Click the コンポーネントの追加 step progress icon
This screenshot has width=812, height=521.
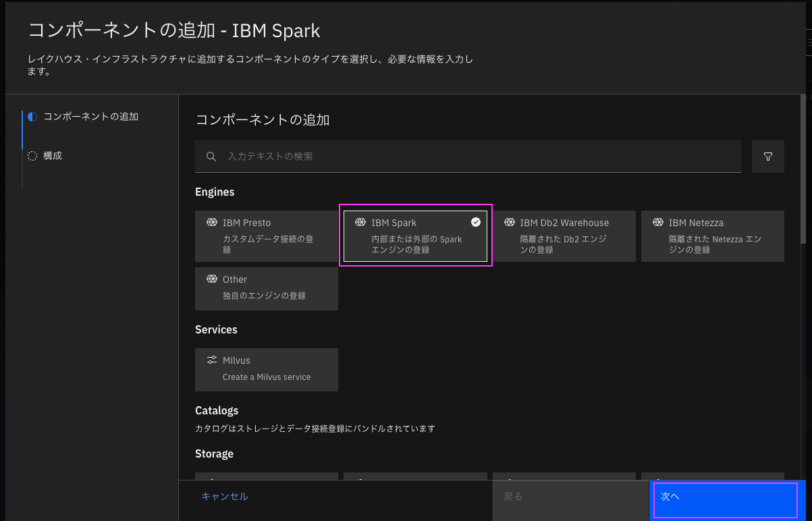pyautogui.click(x=32, y=117)
